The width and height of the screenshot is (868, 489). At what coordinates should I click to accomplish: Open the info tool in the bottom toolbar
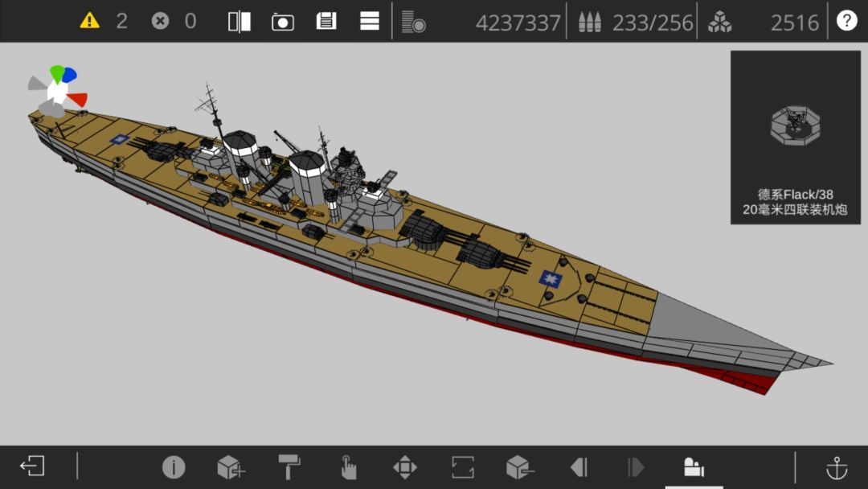[174, 466]
